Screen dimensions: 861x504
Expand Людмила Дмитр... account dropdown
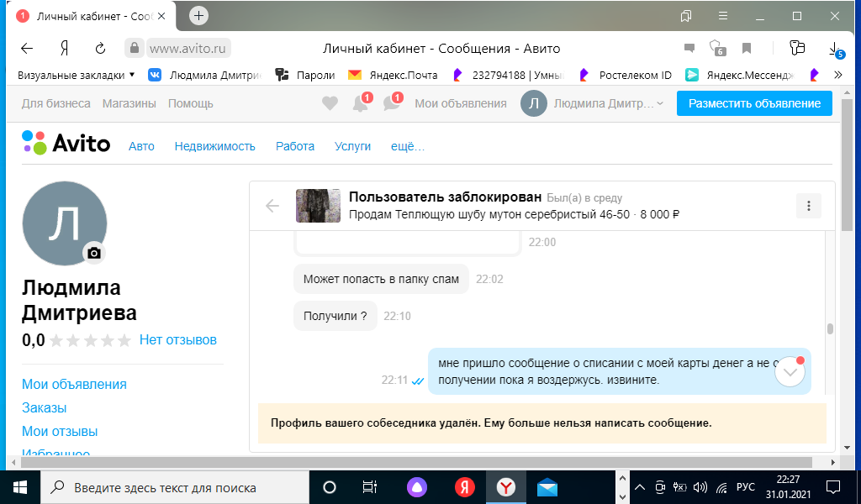point(593,103)
